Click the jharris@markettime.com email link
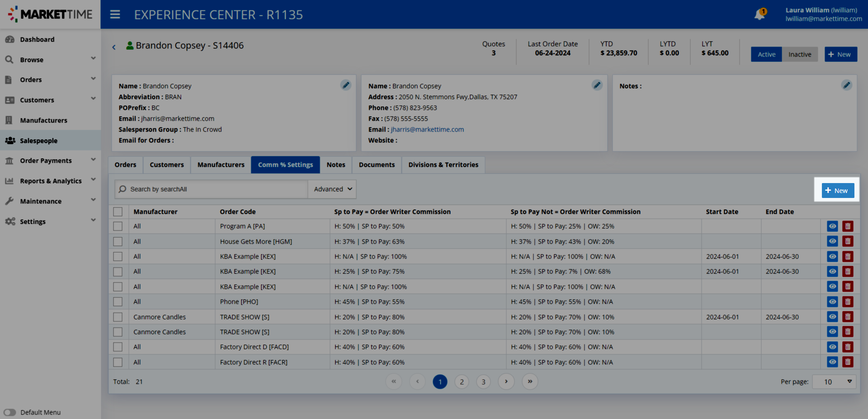 click(x=427, y=130)
